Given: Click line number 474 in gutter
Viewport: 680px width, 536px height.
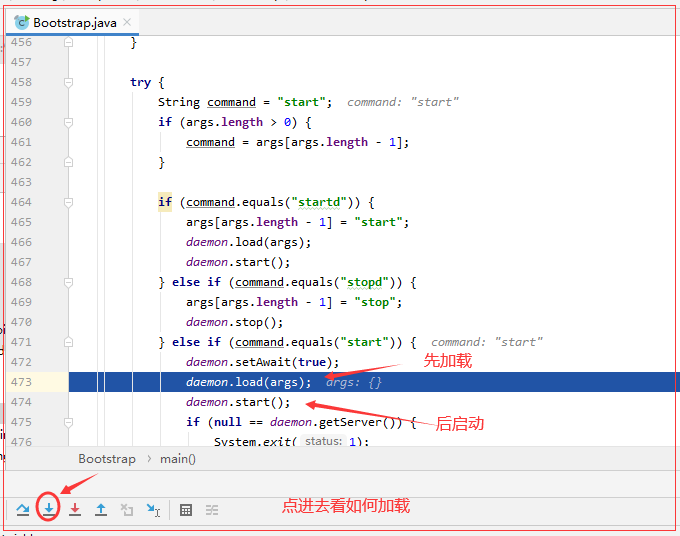Looking at the screenshot, I should (x=21, y=402).
